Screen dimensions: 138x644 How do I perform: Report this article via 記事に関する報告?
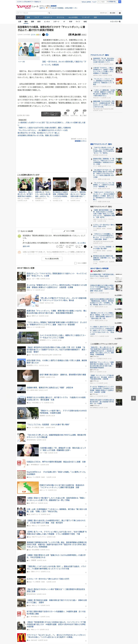23,115
